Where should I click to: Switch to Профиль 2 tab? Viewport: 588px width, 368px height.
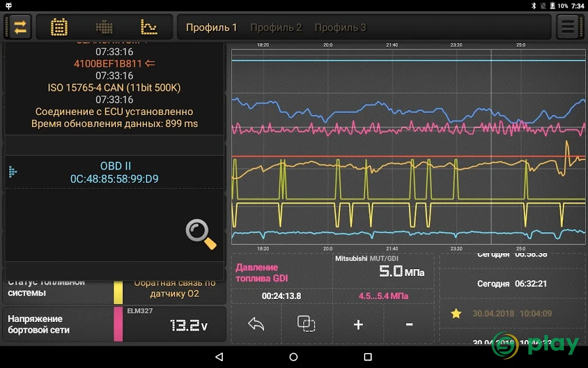(x=276, y=28)
